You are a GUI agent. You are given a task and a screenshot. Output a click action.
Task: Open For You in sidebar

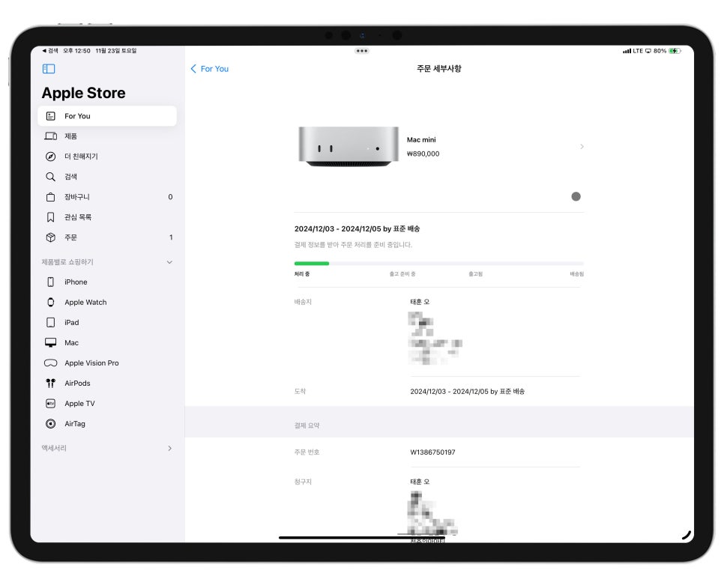click(107, 116)
